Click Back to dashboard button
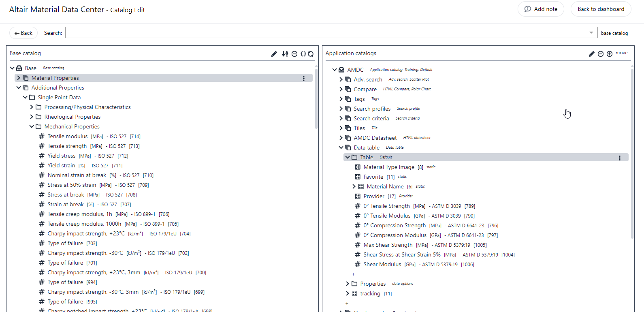This screenshot has height=312, width=644. pyautogui.click(x=601, y=9)
